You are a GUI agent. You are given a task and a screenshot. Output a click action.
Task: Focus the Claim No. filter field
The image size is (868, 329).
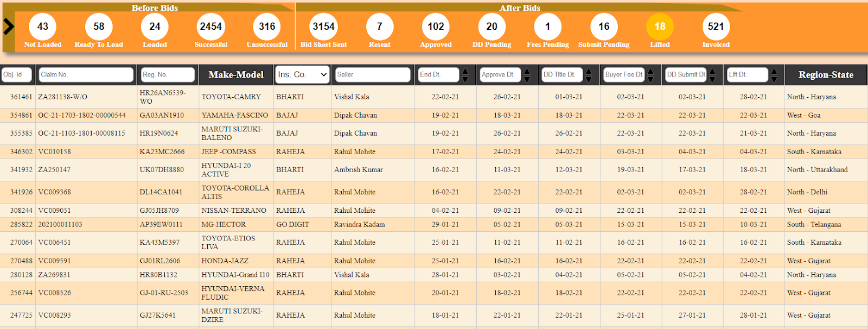(x=86, y=75)
